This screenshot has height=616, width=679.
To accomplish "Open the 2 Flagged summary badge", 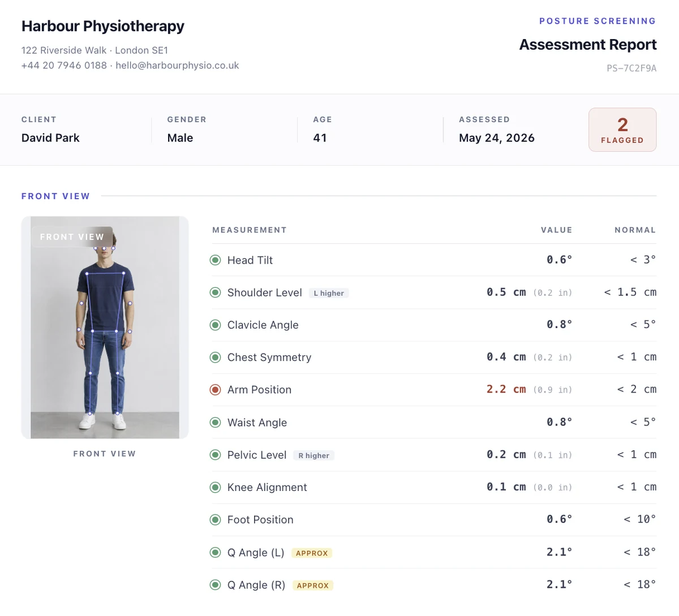I will coord(622,130).
